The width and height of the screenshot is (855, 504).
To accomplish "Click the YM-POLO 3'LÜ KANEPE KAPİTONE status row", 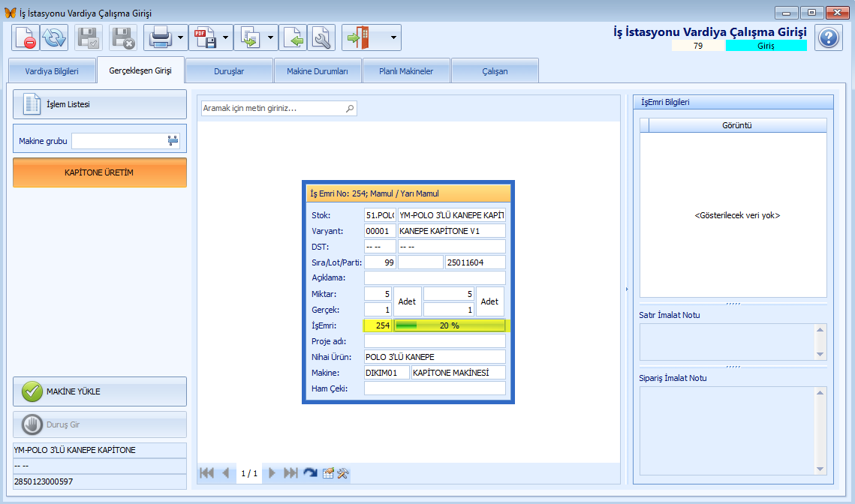I will click(100, 450).
